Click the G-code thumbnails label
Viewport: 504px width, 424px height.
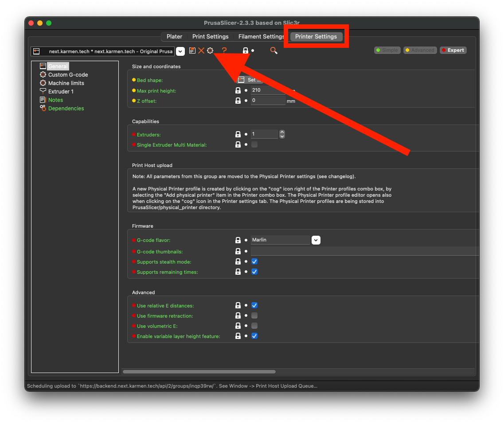click(x=160, y=252)
